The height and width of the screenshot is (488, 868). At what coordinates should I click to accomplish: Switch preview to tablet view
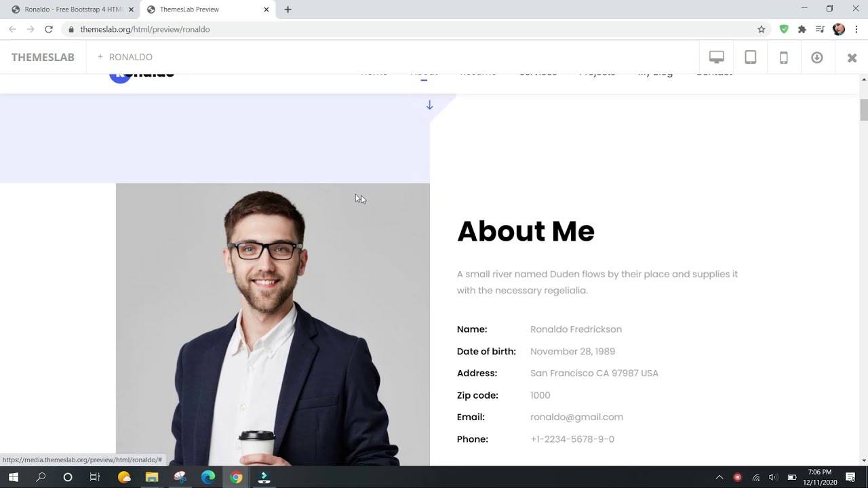[751, 58]
